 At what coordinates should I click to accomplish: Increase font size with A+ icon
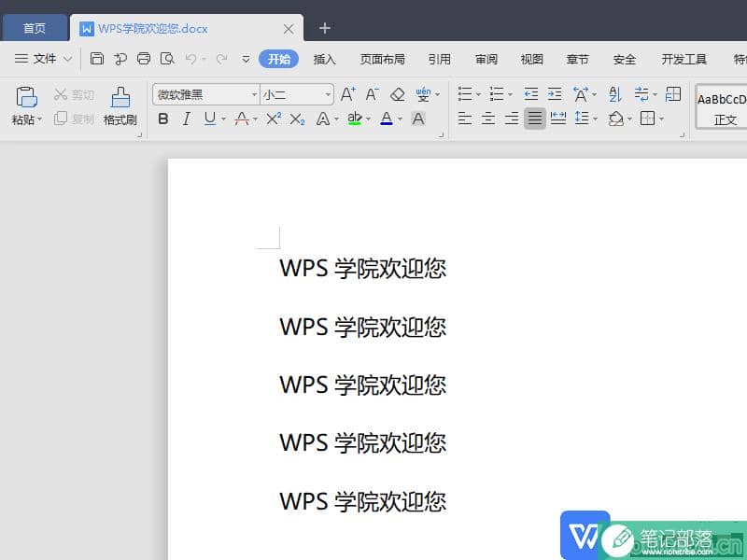[x=348, y=94]
